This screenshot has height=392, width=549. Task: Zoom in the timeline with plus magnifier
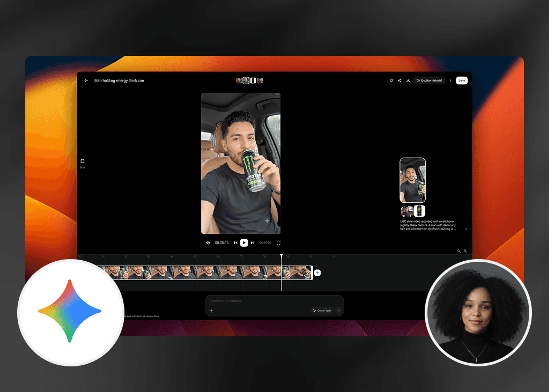click(465, 251)
